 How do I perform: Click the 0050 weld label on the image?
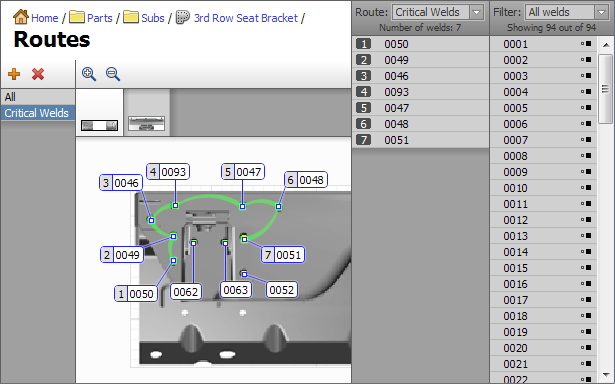pos(136,294)
